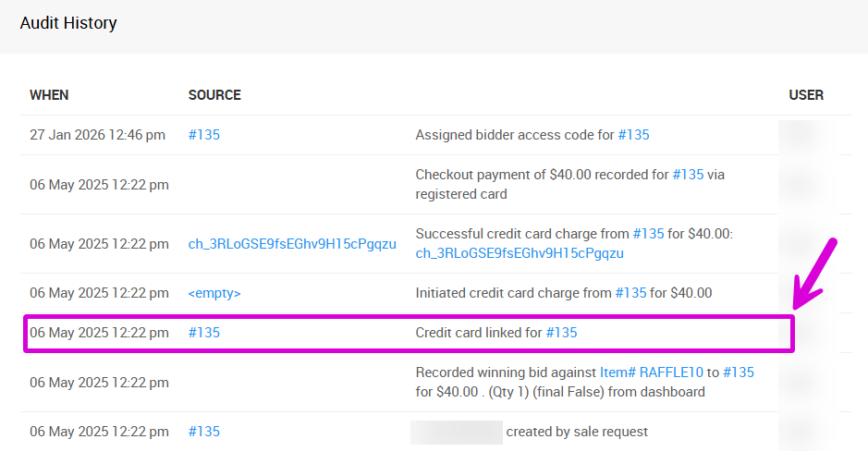Select the 27 Jan 2026 12:46 pm timestamp
This screenshot has width=868, height=464.
[98, 135]
